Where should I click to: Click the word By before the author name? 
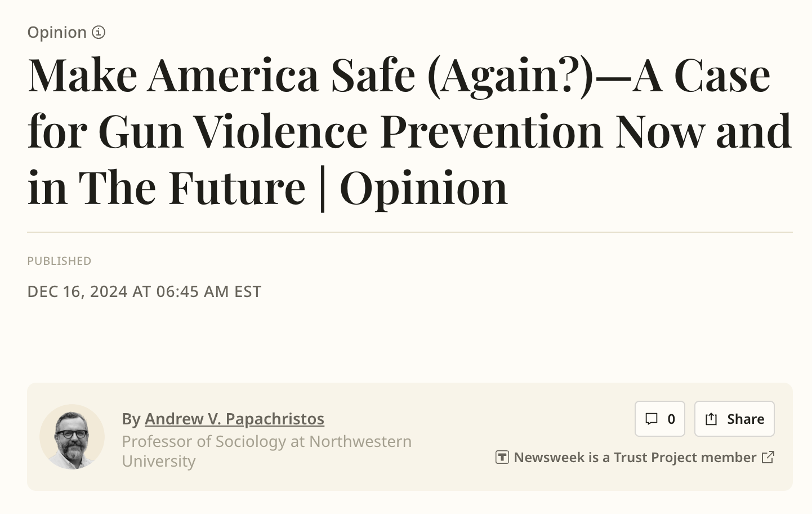coord(131,419)
